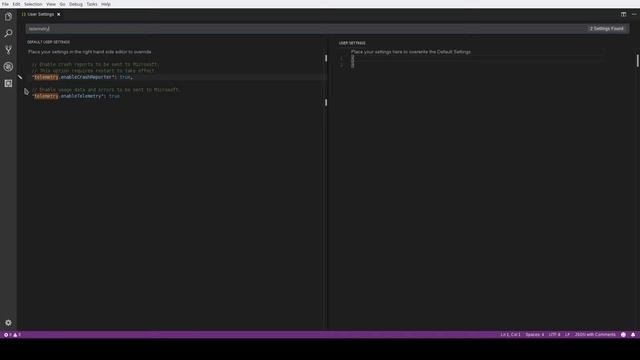Image resolution: width=640 pixels, height=360 pixels.
Task: Close the User Settings tab
Action: pyautogui.click(x=59, y=14)
